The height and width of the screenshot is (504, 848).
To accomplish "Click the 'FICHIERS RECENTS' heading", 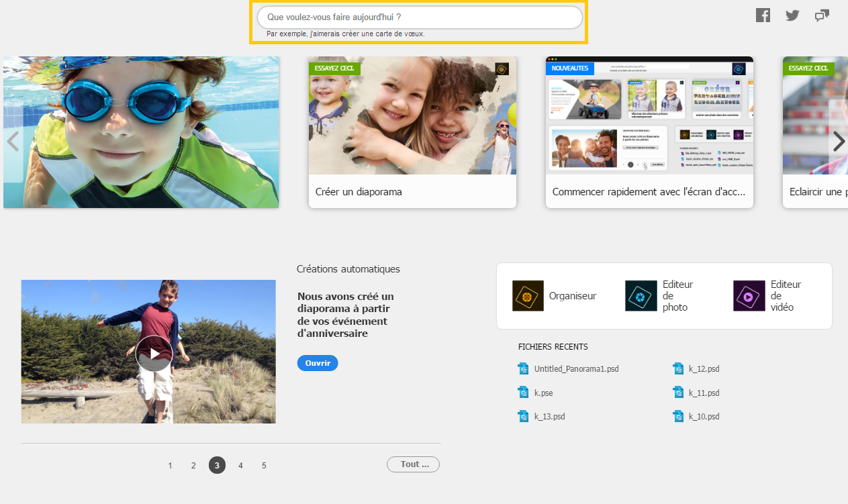I will pos(553,347).
